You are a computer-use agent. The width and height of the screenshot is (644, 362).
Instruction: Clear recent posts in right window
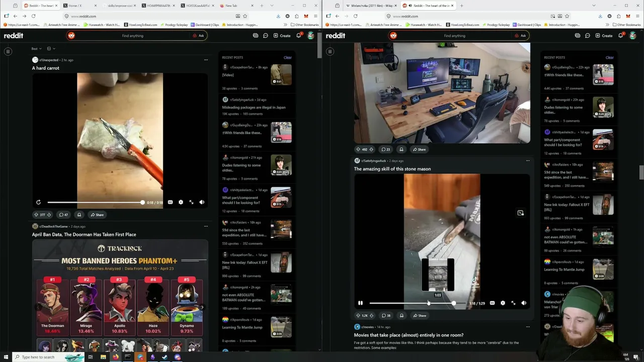point(609,57)
